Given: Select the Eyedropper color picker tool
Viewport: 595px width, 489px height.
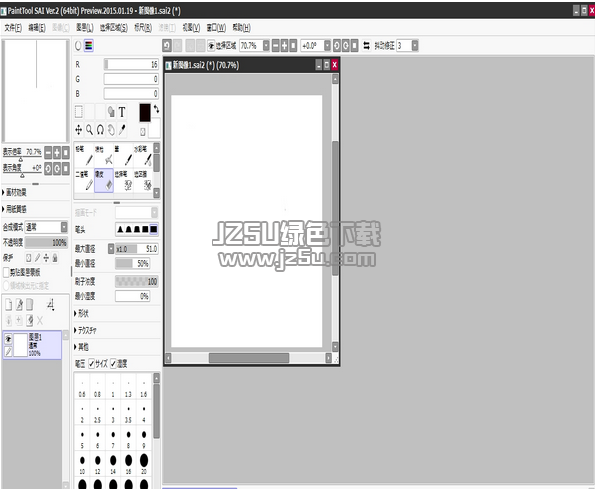Looking at the screenshot, I should pos(122,130).
